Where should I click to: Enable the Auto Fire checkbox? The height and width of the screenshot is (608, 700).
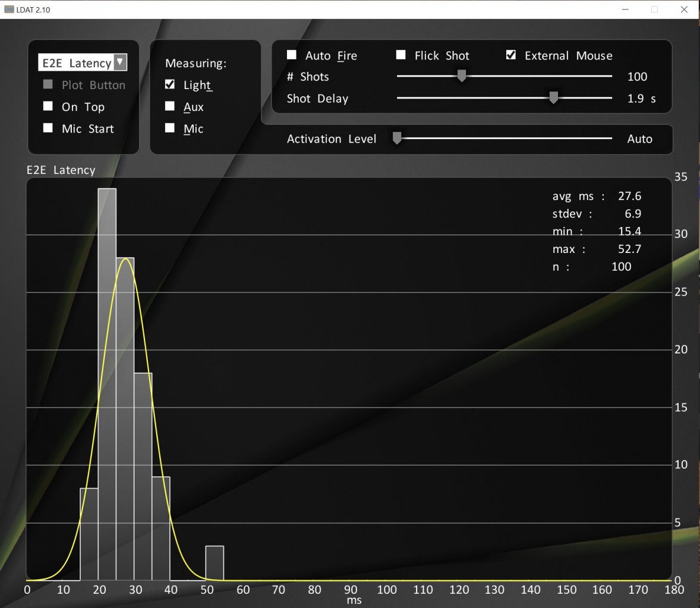pos(292,55)
